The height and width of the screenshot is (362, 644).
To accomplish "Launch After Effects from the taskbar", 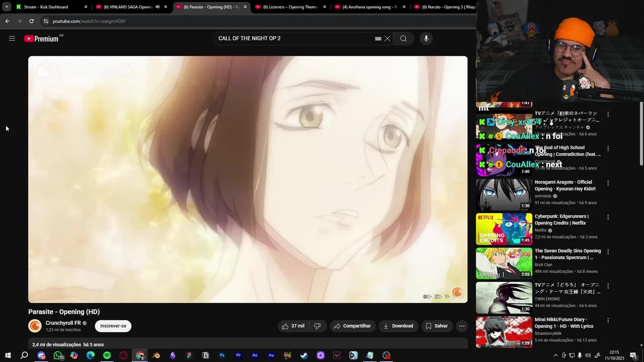I will point(255,355).
